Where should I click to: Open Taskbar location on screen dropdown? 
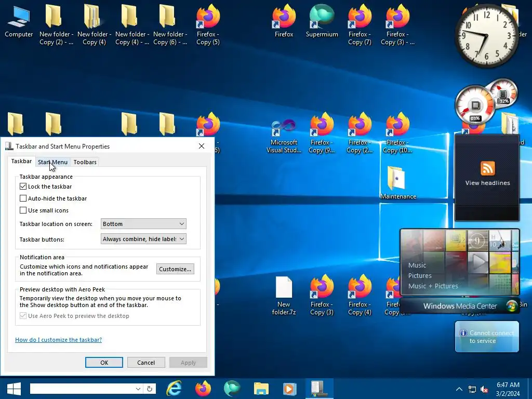143,224
